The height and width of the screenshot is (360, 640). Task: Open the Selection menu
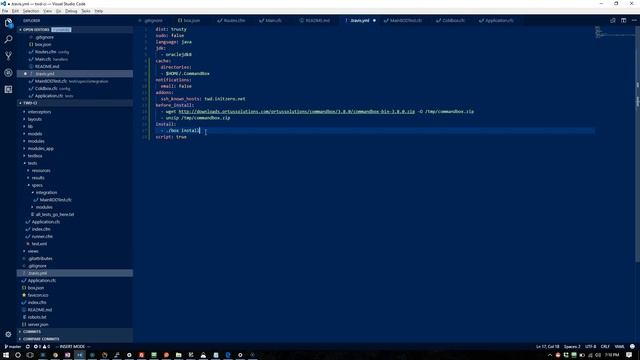31,11
